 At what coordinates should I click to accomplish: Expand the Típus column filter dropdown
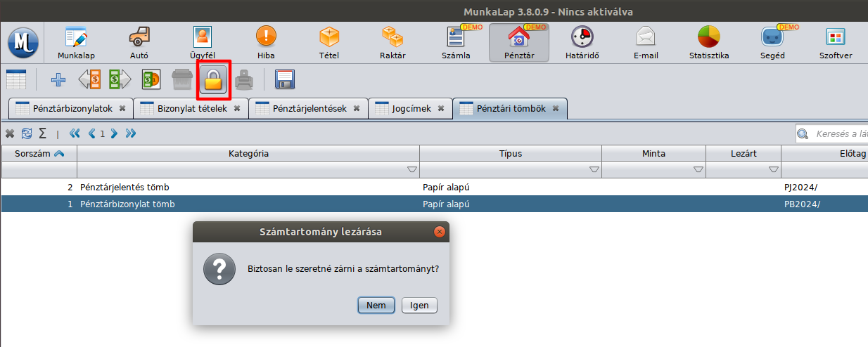point(594,170)
